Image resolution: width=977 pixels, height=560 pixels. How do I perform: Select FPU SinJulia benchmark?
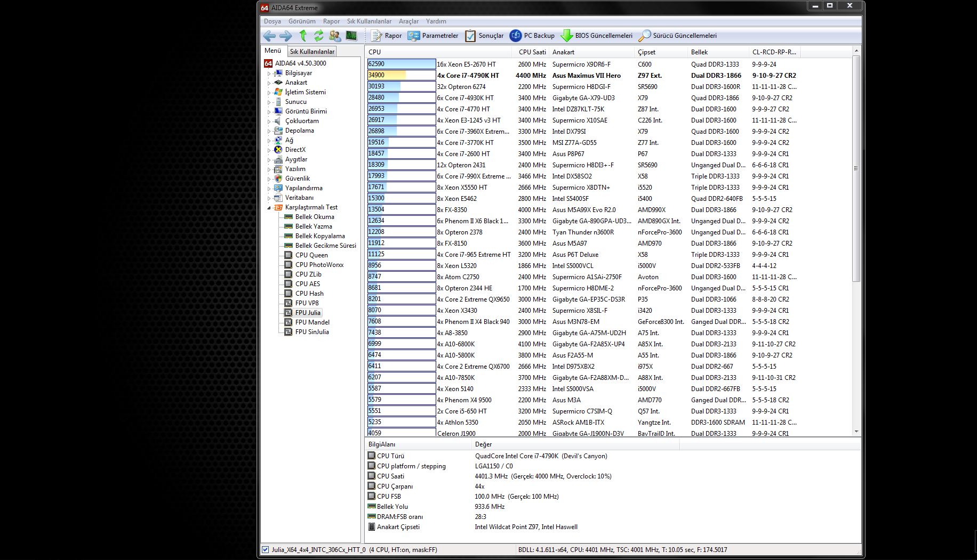click(312, 332)
